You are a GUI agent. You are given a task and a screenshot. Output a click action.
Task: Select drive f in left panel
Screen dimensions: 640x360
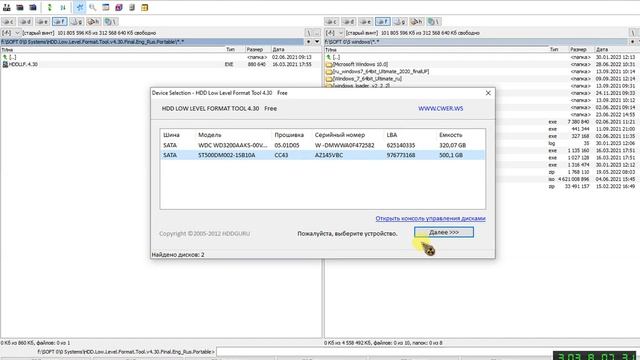click(60, 22)
